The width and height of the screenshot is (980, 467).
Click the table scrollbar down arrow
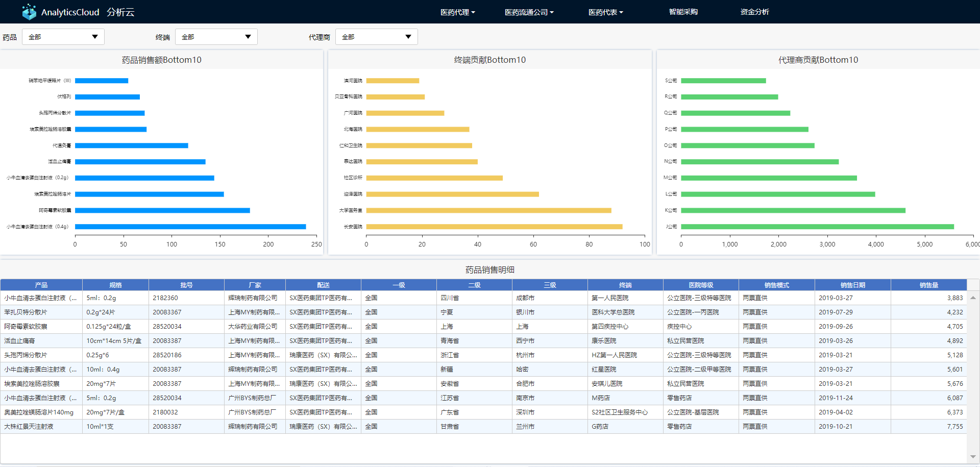[x=973, y=457]
